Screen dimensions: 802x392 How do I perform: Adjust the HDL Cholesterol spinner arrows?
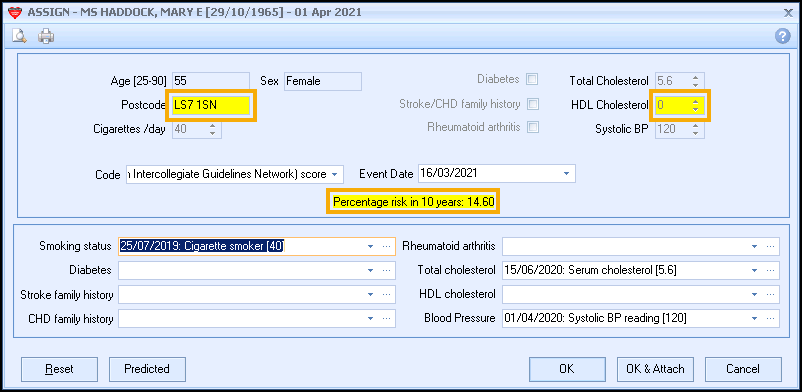[x=695, y=105]
